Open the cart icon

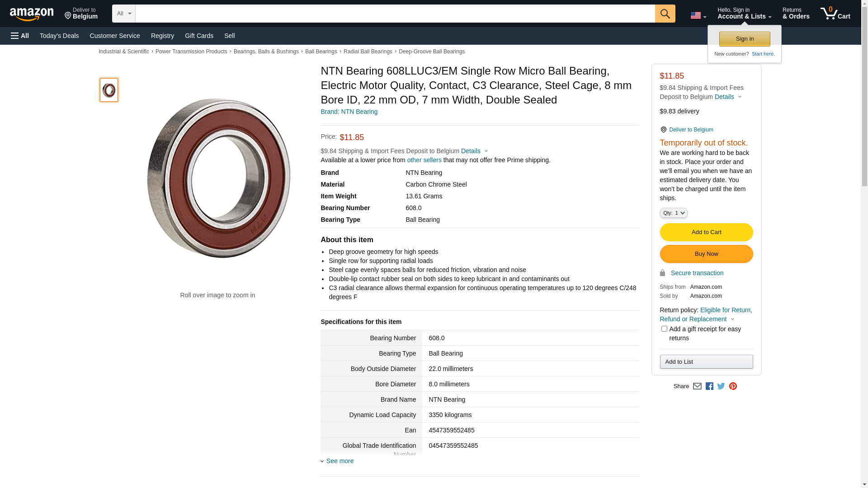click(x=835, y=14)
